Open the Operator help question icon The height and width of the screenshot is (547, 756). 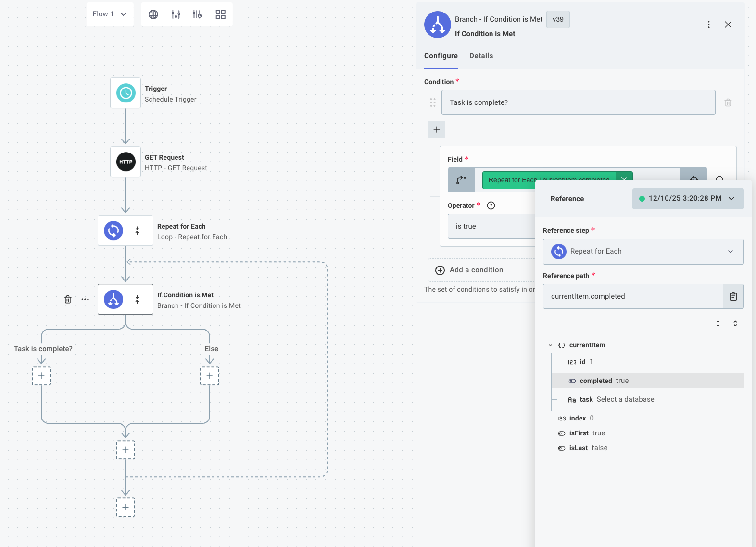(491, 205)
